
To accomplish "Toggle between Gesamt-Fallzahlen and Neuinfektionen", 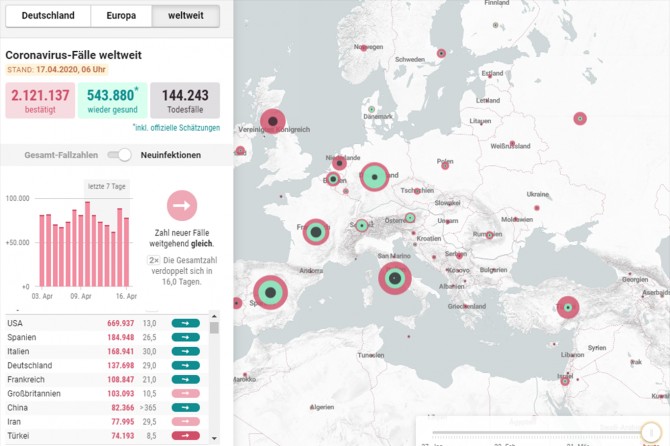I will click(x=120, y=155).
